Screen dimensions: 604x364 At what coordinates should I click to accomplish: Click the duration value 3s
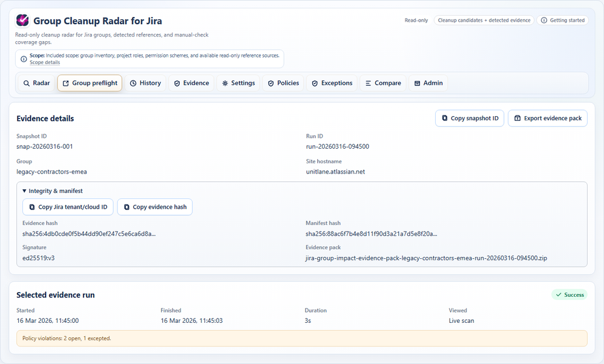tap(308, 320)
